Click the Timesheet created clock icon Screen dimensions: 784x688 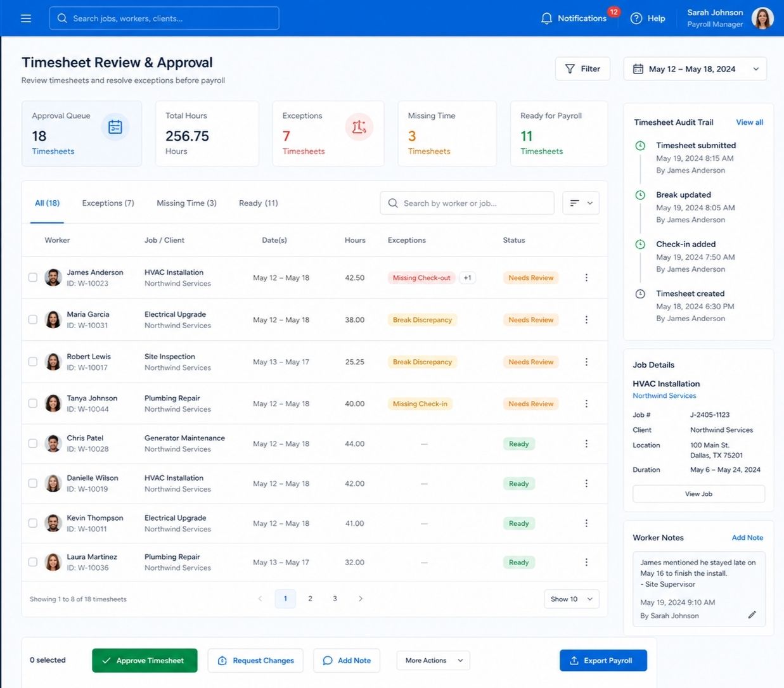[x=640, y=294]
